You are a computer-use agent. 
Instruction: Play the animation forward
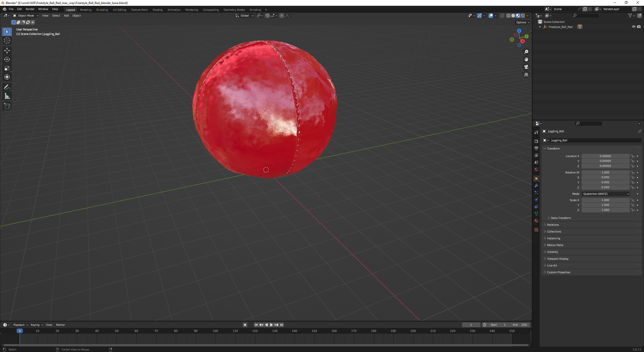(x=271, y=325)
